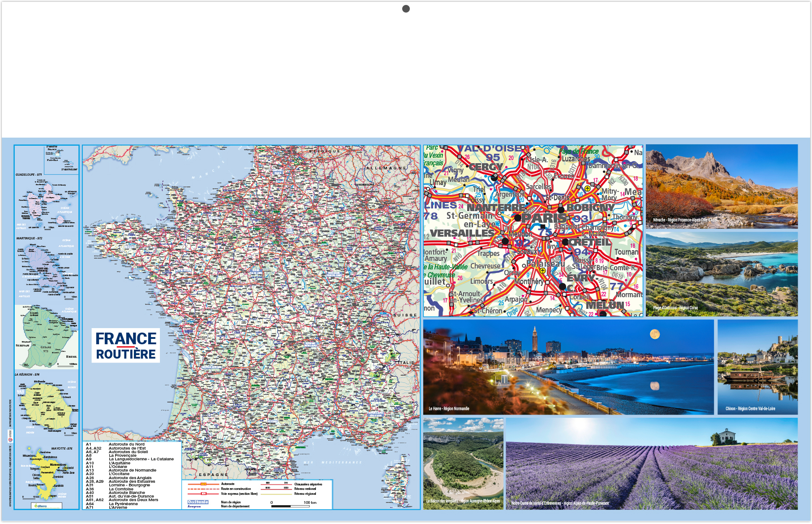Click the hanging hole dot at top
Screen dimensions: 812x524
point(406,9)
